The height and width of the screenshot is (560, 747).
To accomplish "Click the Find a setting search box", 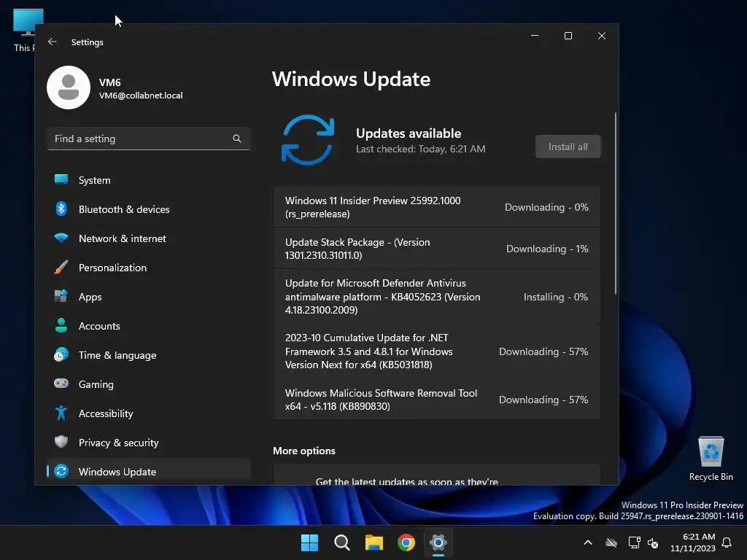I will click(x=149, y=139).
